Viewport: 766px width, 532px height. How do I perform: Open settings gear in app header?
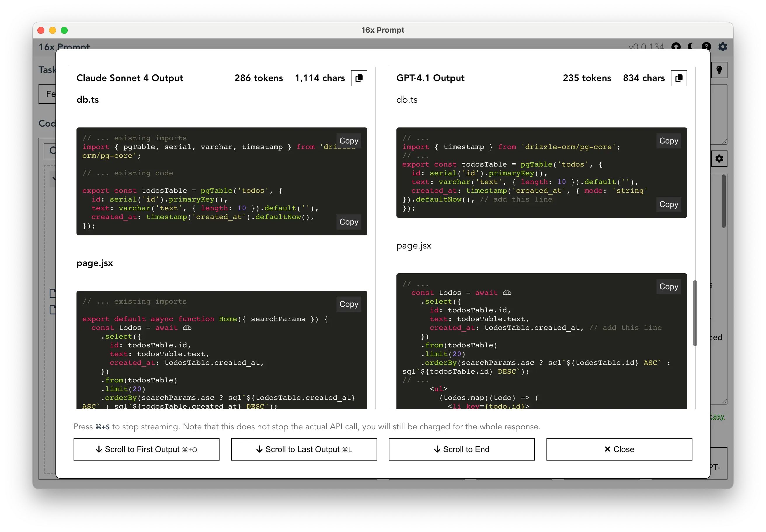tap(722, 46)
